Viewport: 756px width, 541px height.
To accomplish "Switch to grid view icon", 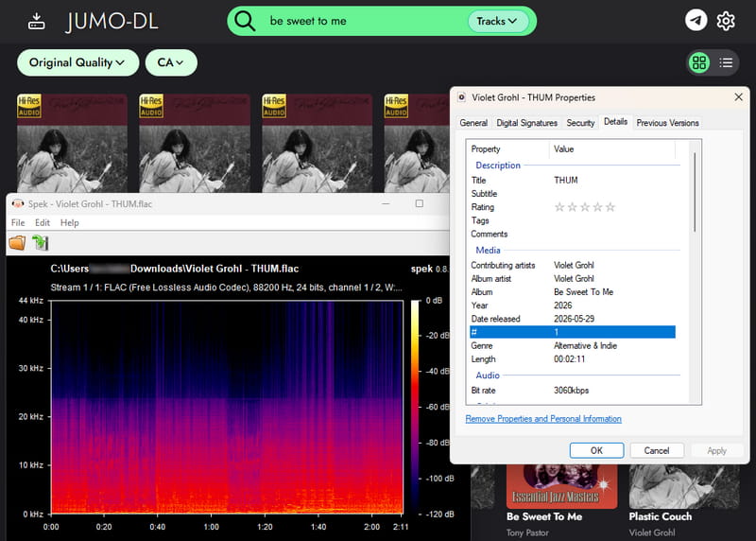I will 699,62.
